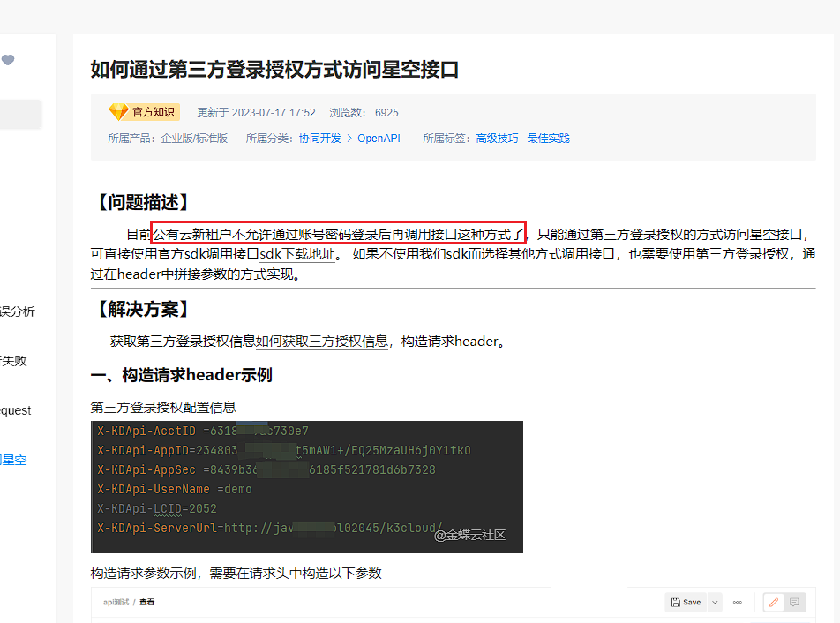Image resolution: width=840 pixels, height=623 pixels.
Task: Click the api测试 breadcrumb in embedded screenshot
Action: click(x=116, y=602)
